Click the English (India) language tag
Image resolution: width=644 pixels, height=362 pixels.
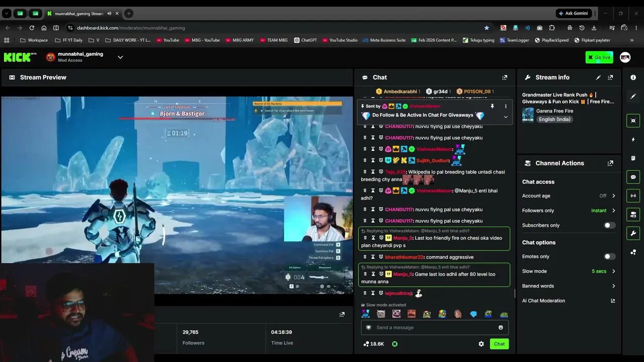point(554,120)
